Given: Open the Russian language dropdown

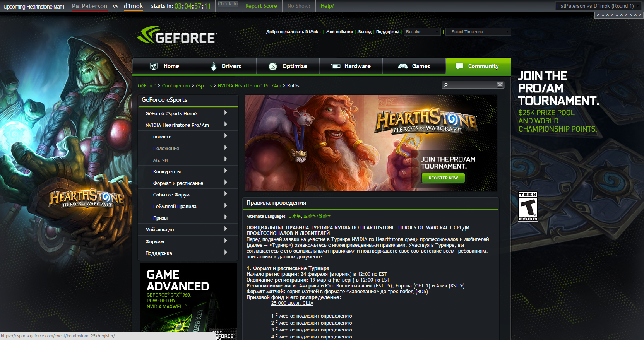Looking at the screenshot, I should [422, 32].
